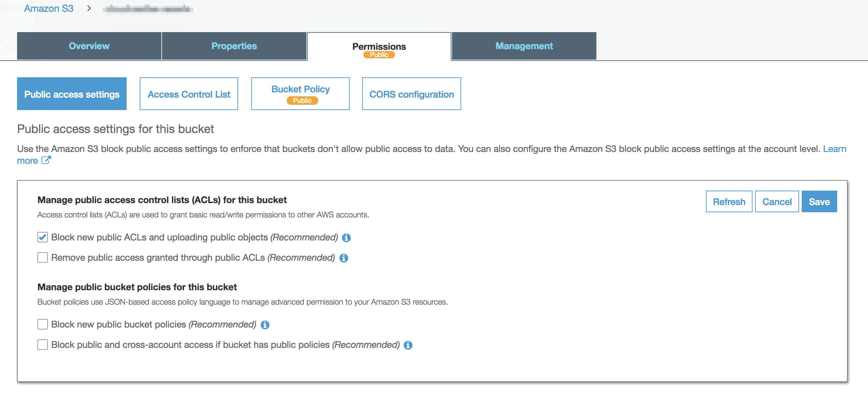Switch to the Management tab
868x416 pixels.
[523, 46]
